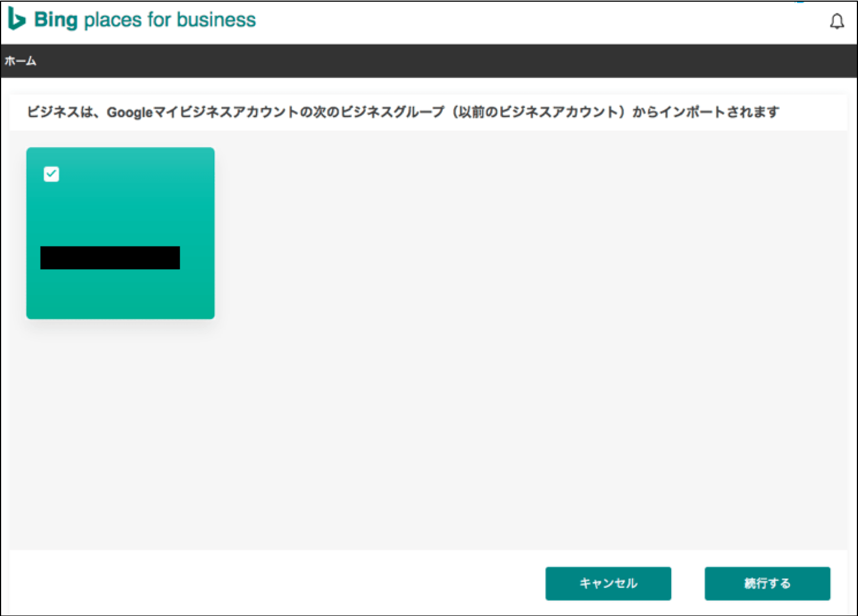
Task: Open notifications via the bell icon
Action: [x=837, y=21]
